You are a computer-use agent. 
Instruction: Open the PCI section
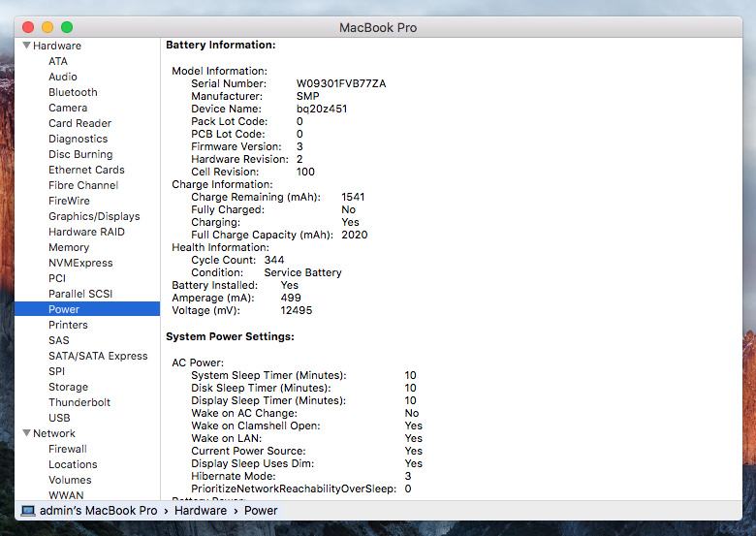57,278
